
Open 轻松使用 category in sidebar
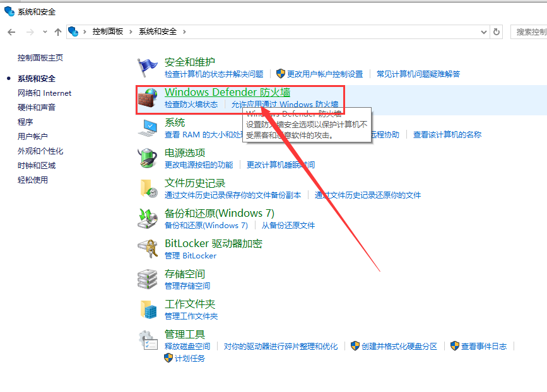33,180
